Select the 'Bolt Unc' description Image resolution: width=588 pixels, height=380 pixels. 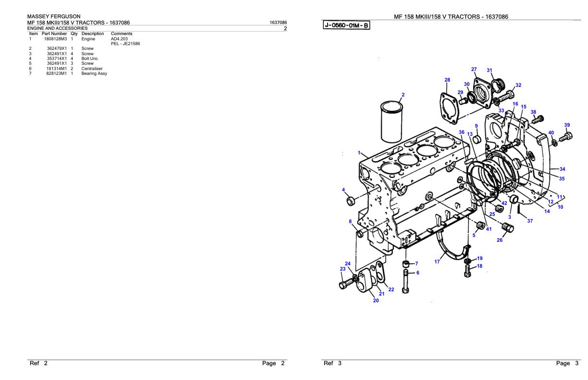click(90, 59)
